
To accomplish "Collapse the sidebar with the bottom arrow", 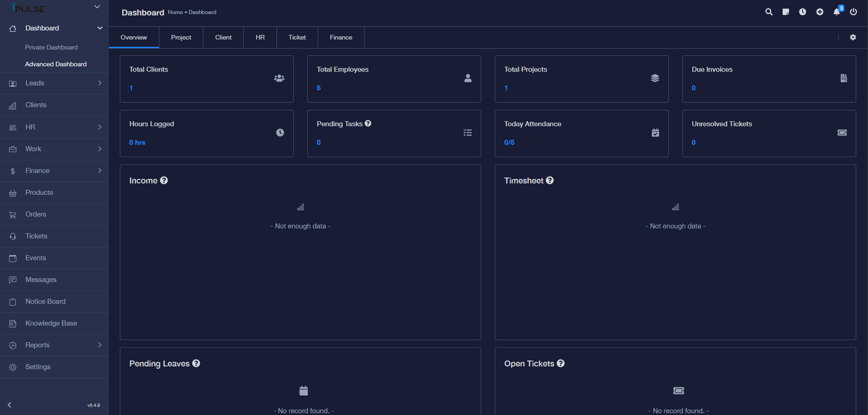I will click(x=9, y=405).
